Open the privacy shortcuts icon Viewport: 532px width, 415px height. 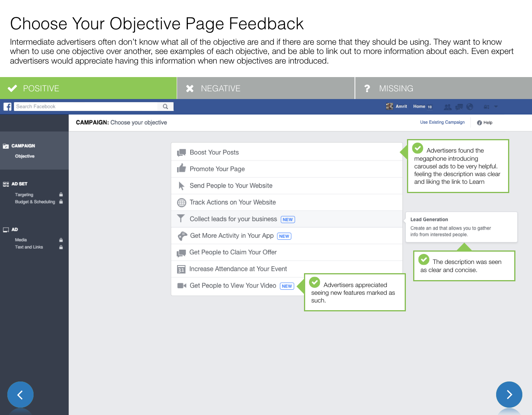pos(486,107)
